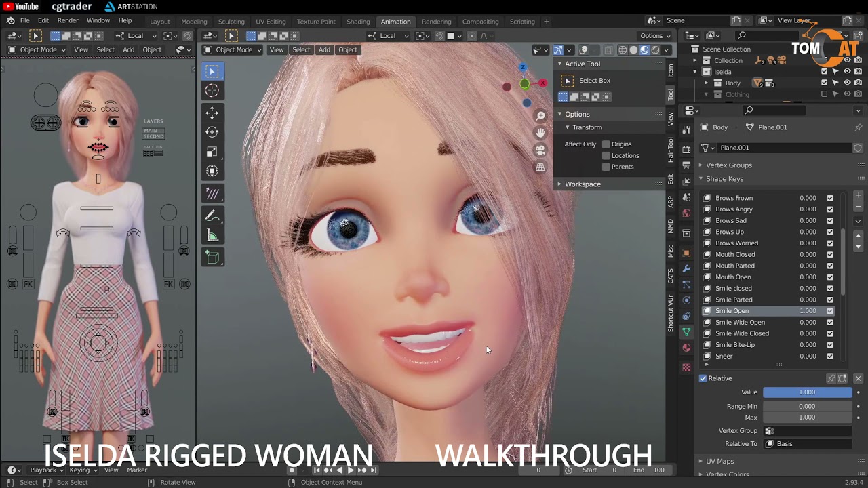The image size is (868, 488).
Task: Select the Smile Wide Open shape key
Action: (768, 322)
